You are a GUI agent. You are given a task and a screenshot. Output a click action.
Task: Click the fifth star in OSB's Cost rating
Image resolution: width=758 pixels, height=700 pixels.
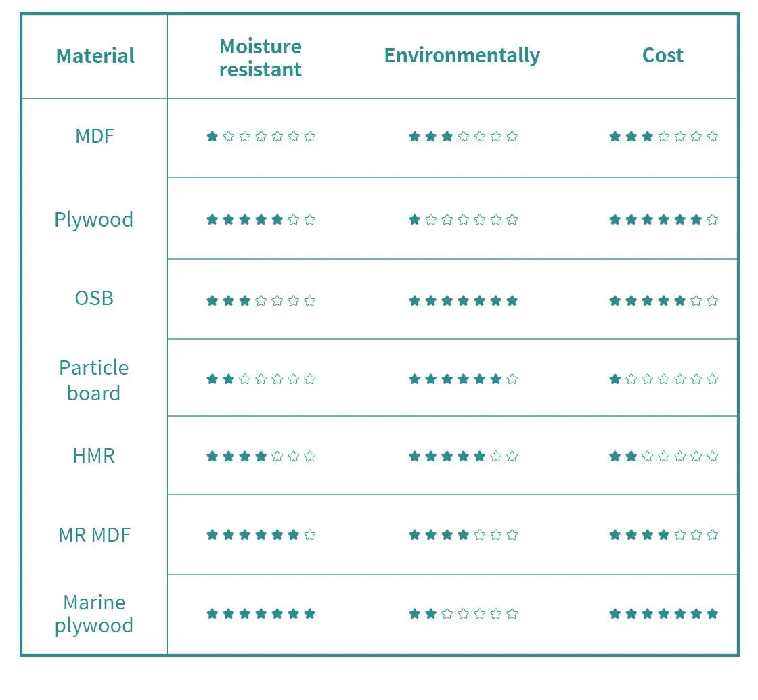pos(679,300)
